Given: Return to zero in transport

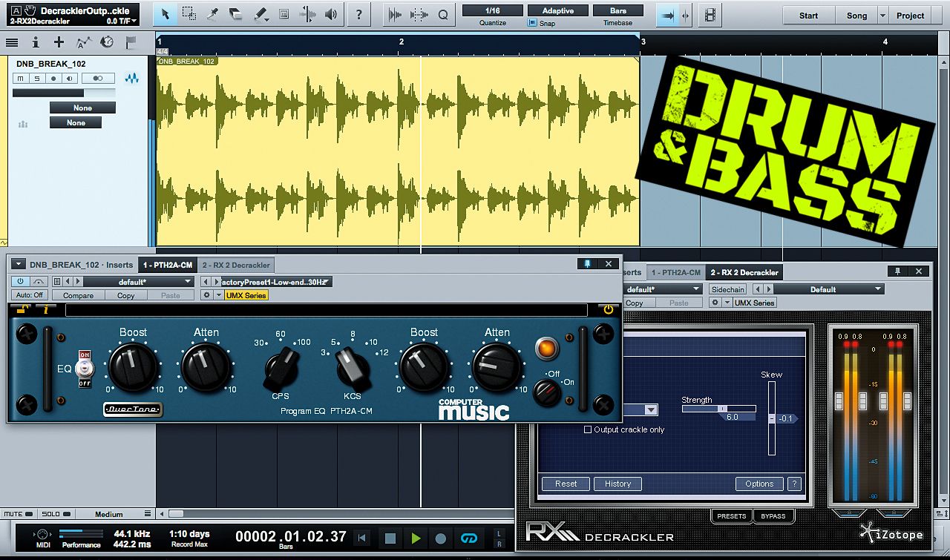Looking at the screenshot, I should click(362, 538).
